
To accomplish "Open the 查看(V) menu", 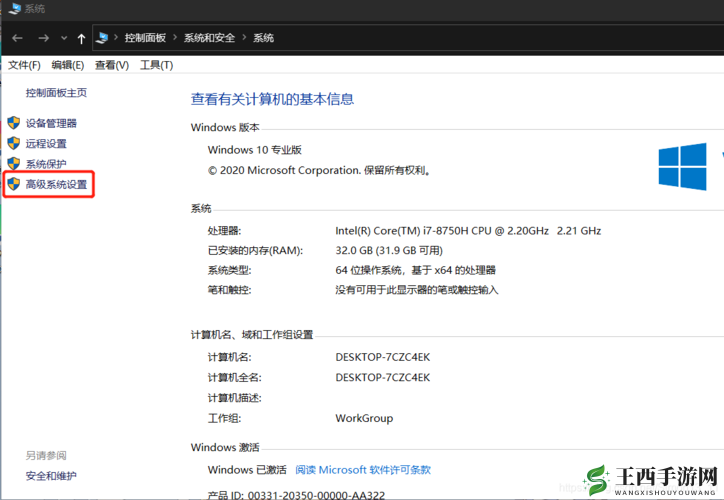I will 112,65.
